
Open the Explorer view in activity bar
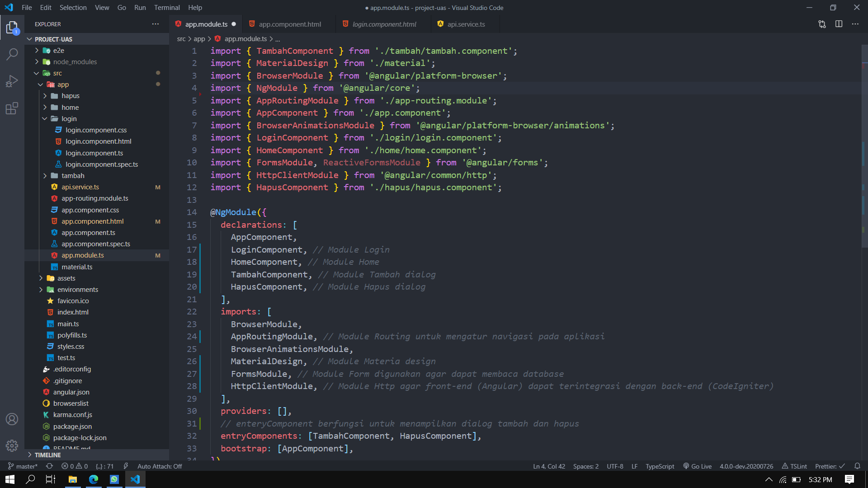pos(12,28)
